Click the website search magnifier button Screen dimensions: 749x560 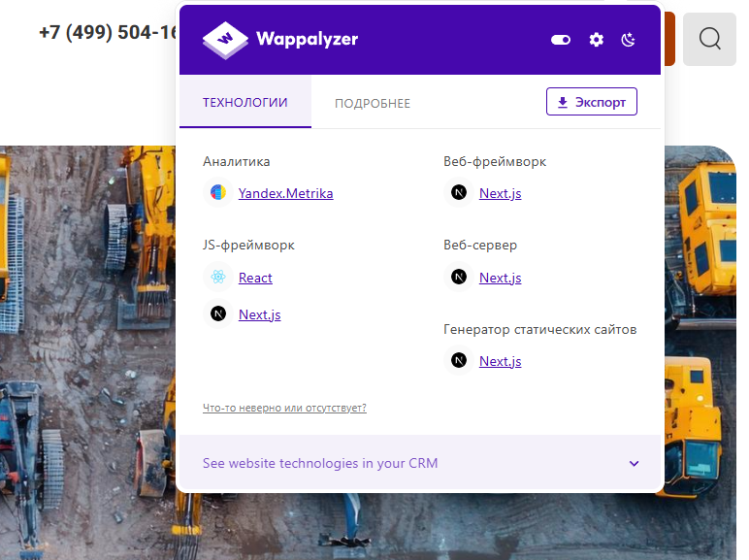709,39
